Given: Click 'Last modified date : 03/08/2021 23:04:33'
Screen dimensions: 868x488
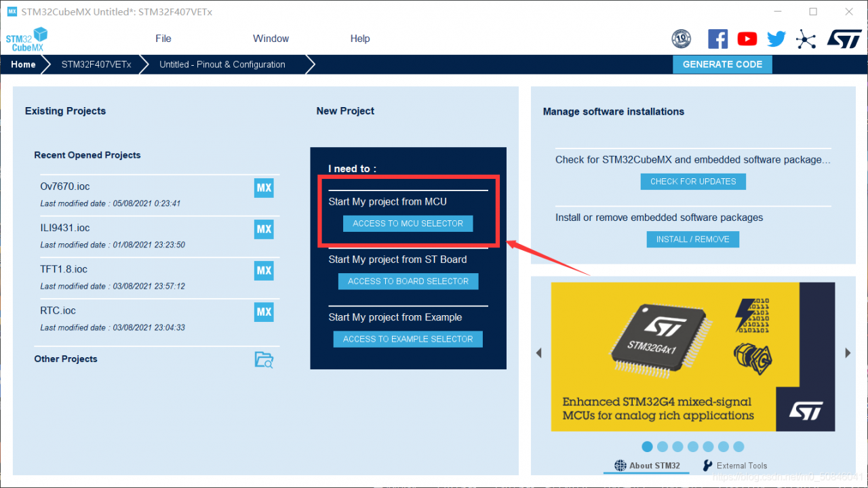Looking at the screenshot, I should pos(113,327).
